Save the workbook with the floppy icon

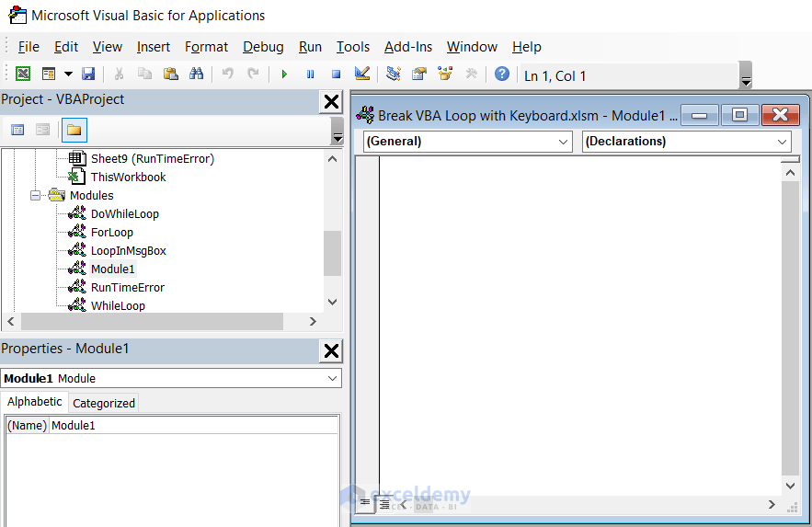click(x=88, y=74)
